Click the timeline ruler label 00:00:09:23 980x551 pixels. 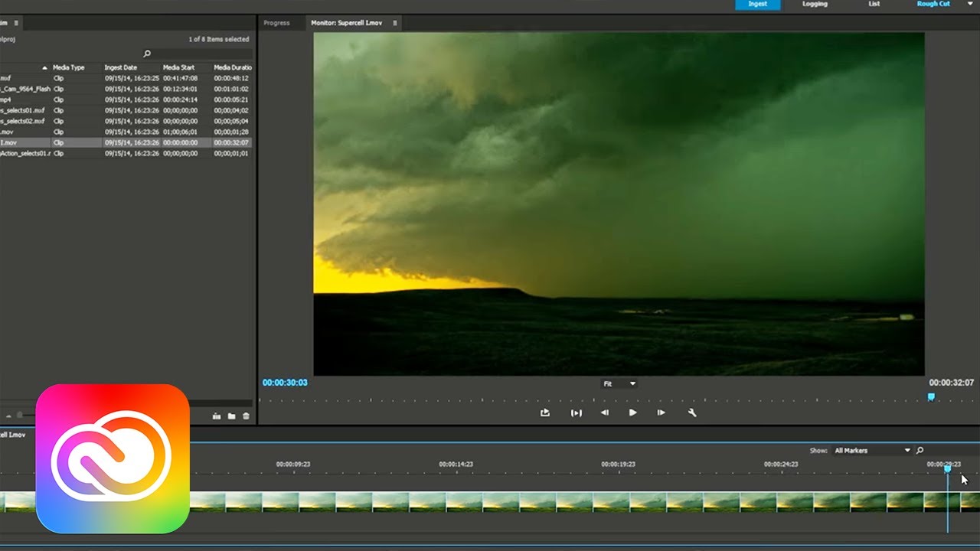tap(293, 465)
